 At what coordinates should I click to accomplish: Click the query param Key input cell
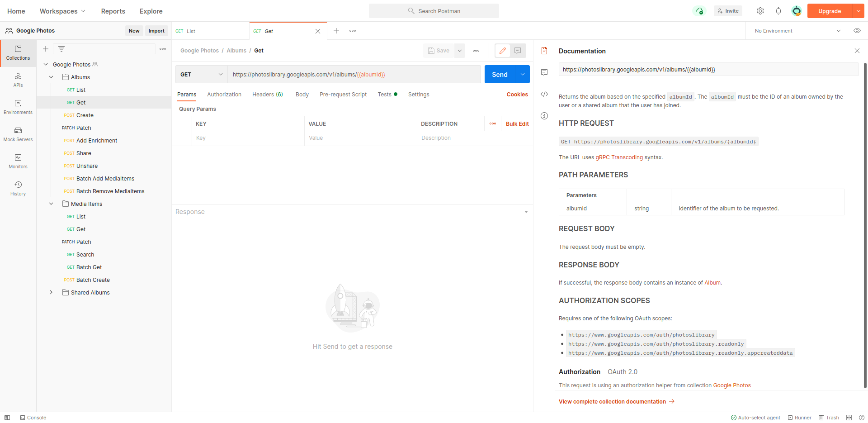point(248,138)
